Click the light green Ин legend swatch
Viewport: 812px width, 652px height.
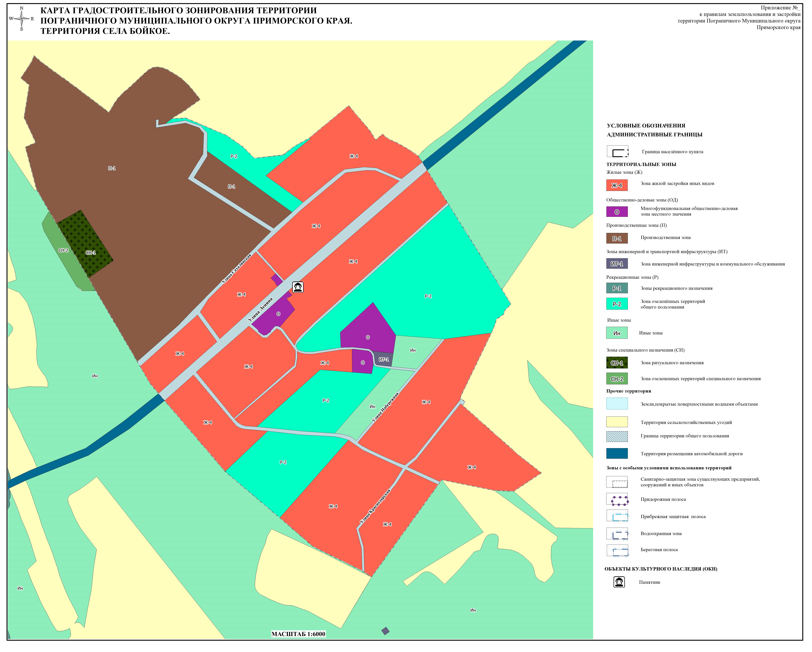617,333
